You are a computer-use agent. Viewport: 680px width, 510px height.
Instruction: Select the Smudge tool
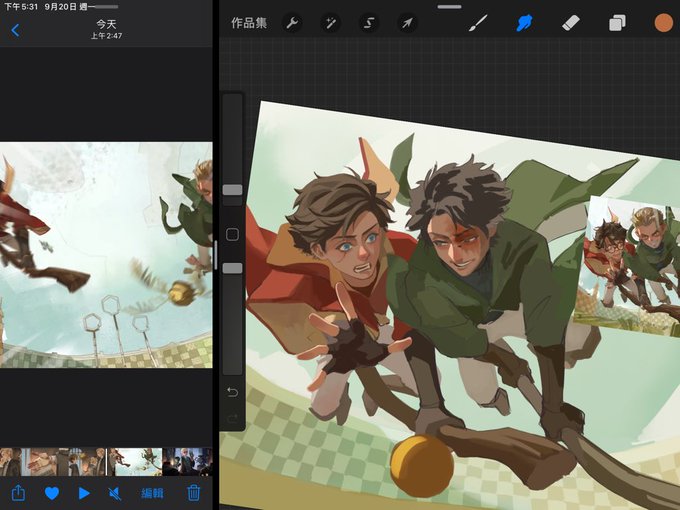pyautogui.click(x=524, y=23)
